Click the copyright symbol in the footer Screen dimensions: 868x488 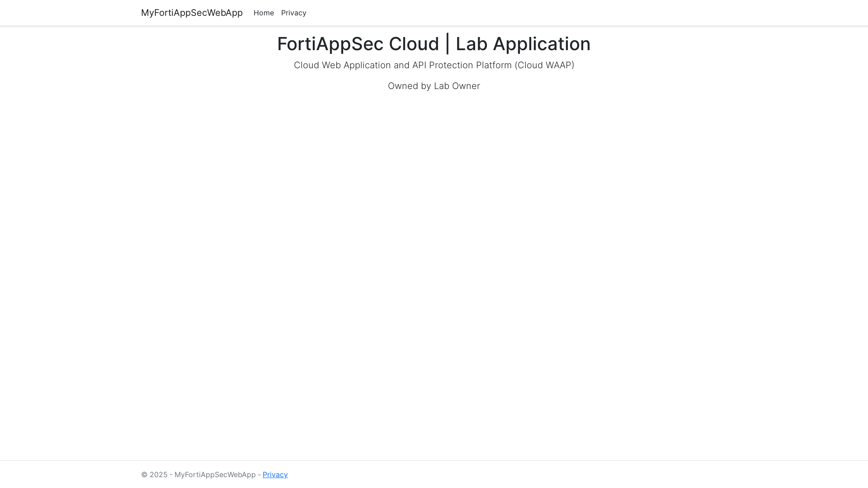[x=144, y=474]
